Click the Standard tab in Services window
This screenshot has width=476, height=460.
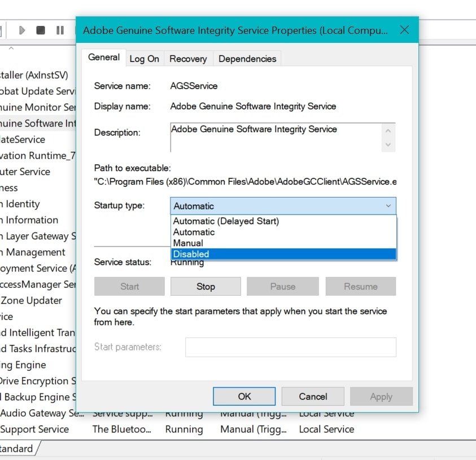coord(18,449)
